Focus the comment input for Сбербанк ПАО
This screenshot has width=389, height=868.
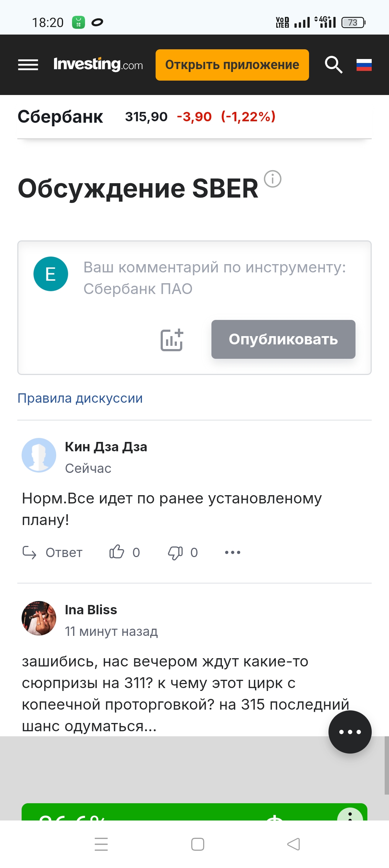coord(215,278)
